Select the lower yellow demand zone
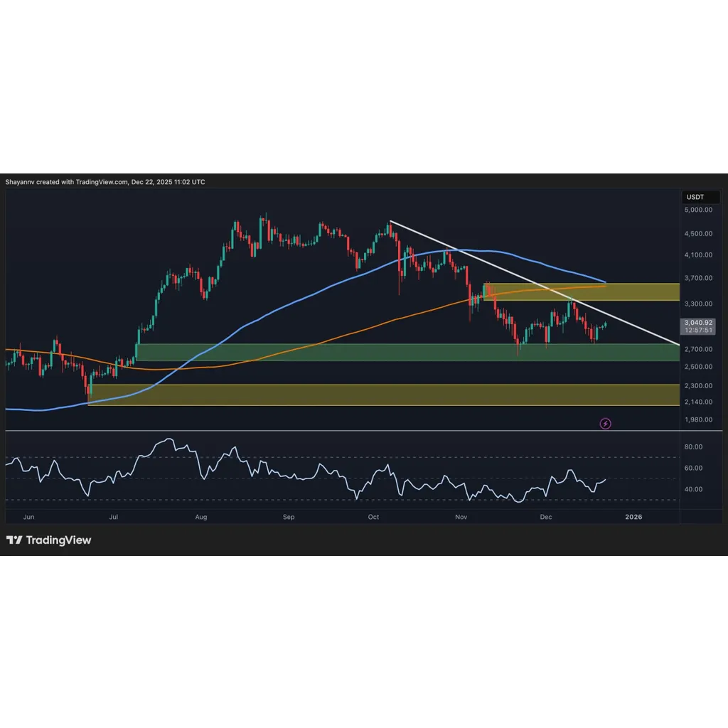The height and width of the screenshot is (728, 728). click(383, 395)
